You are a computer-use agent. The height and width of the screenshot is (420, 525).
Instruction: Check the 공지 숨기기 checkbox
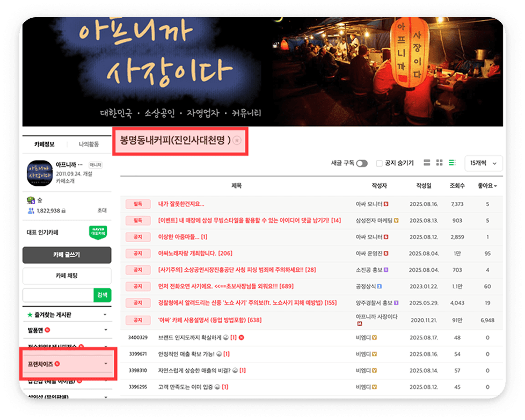(379, 163)
